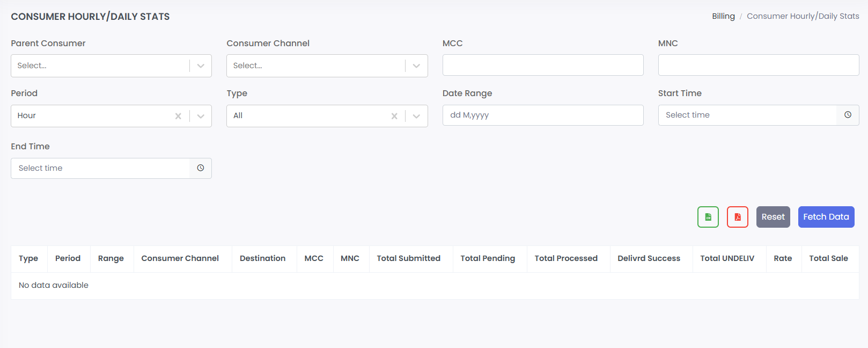Open the Consumer Channel dropdown
Viewport: 868px width, 348px height.
(416, 66)
